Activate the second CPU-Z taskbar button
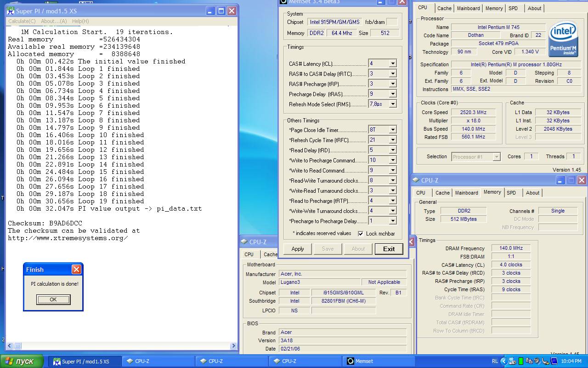 coord(232,361)
